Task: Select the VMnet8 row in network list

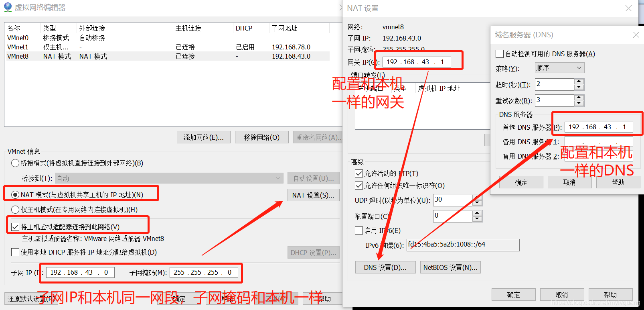Action: point(167,56)
